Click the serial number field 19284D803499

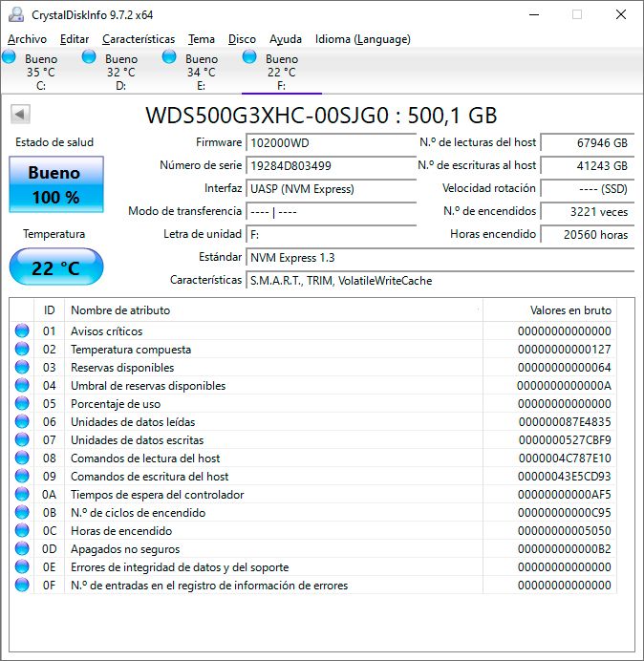[x=331, y=165]
